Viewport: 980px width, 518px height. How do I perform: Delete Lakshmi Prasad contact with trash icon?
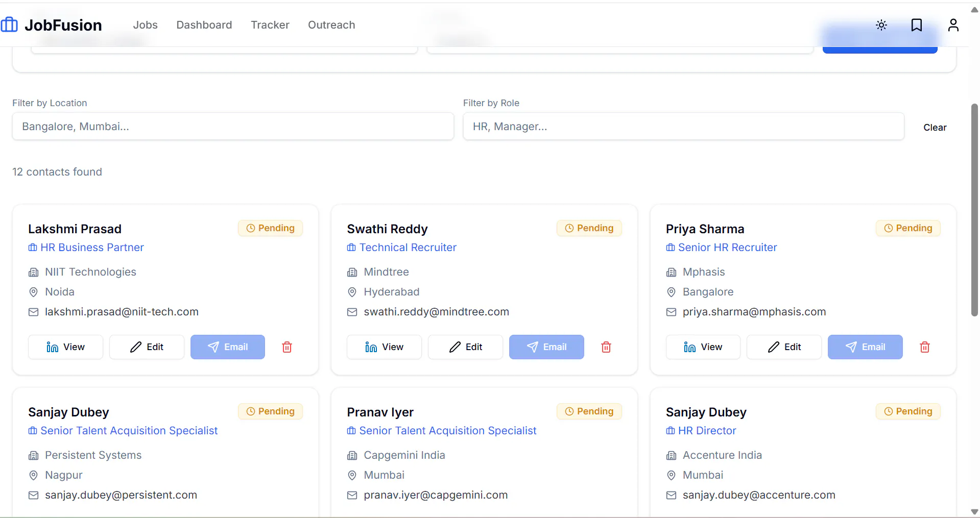click(287, 347)
